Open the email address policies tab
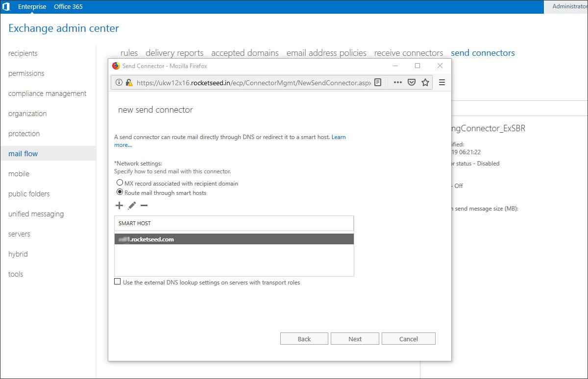Screen dimensions: 588x379 click(x=326, y=53)
